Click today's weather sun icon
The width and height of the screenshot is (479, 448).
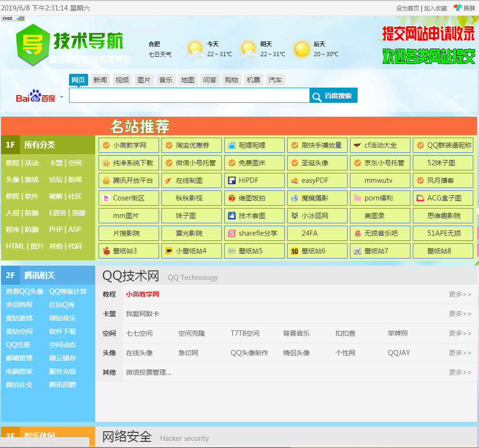tap(195, 48)
